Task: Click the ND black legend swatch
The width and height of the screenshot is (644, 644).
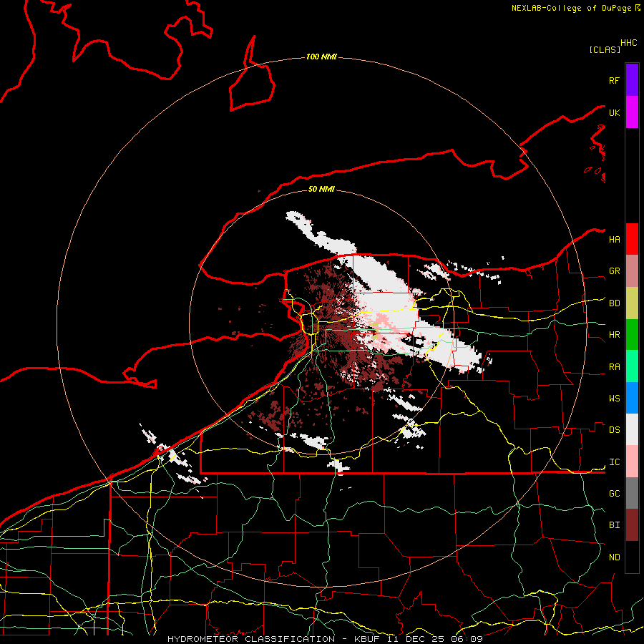Action: (632, 557)
